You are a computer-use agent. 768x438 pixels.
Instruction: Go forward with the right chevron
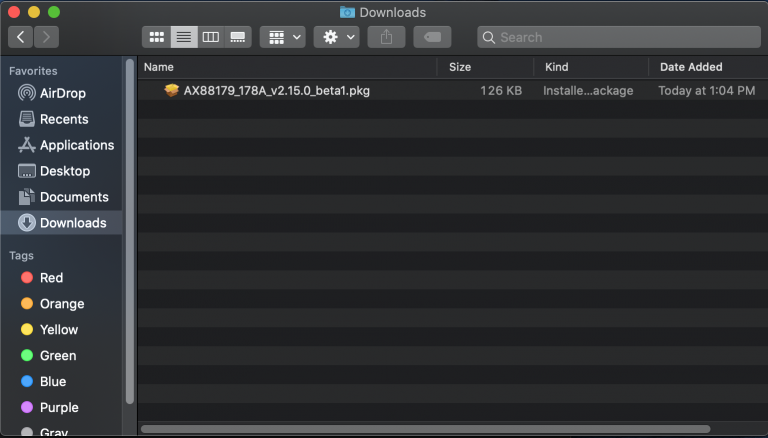pyautogui.click(x=47, y=37)
